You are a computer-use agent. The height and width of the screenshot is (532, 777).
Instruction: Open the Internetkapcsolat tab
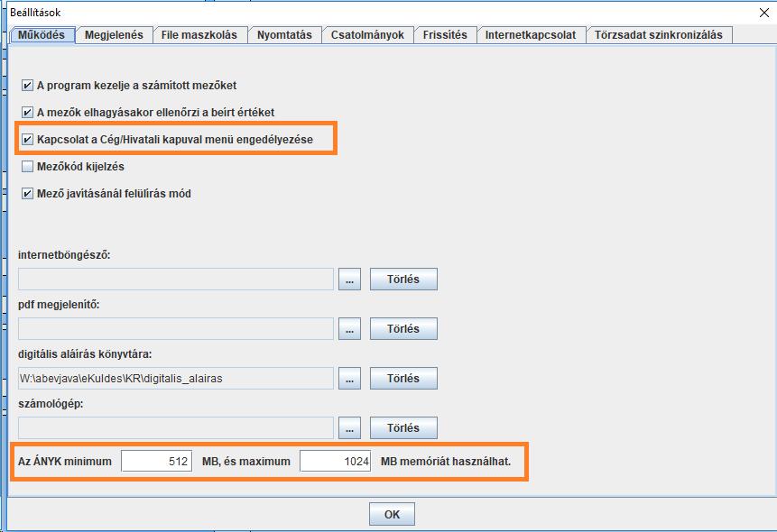point(531,35)
